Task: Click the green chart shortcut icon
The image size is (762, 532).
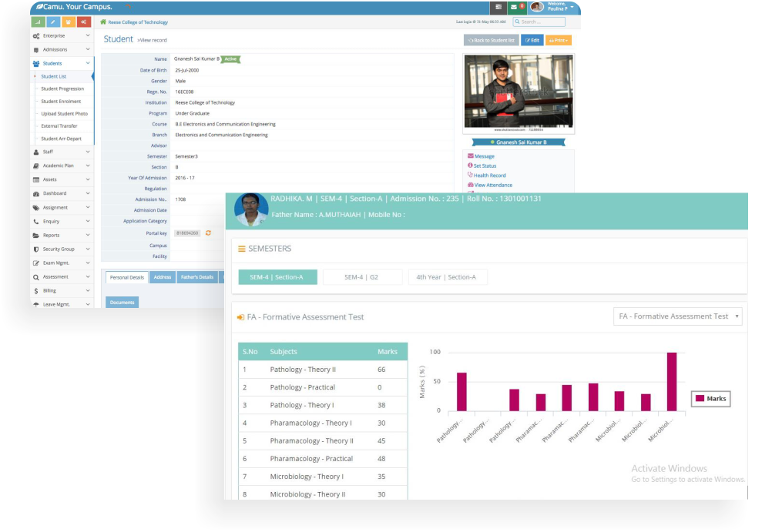Action: [x=38, y=22]
